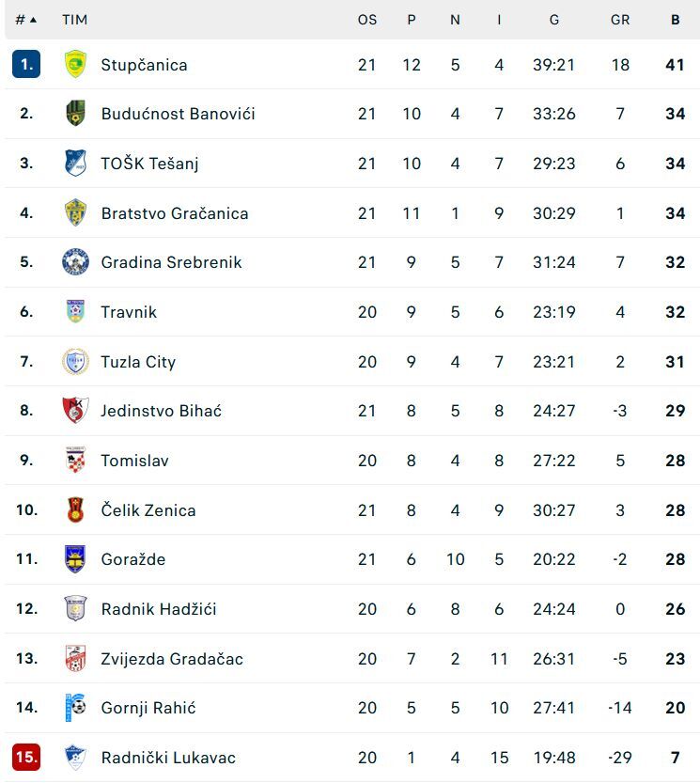This screenshot has width=700, height=783.
Task: Click the Bratstvo Gračanica crest icon
Action: 75,213
